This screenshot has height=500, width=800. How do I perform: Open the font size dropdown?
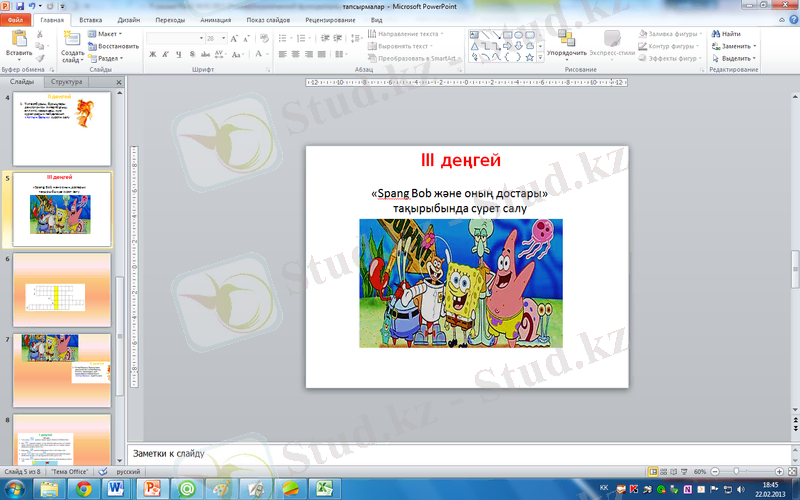[x=224, y=38]
